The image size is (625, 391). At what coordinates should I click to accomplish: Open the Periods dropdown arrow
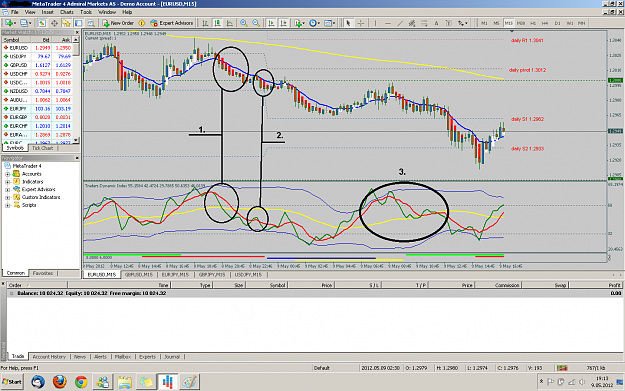point(319,23)
